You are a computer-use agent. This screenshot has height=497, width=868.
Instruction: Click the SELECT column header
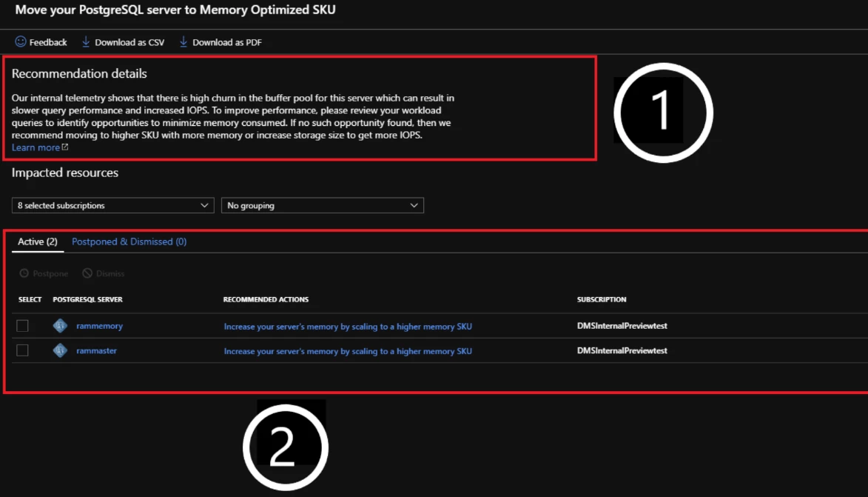[x=30, y=299]
